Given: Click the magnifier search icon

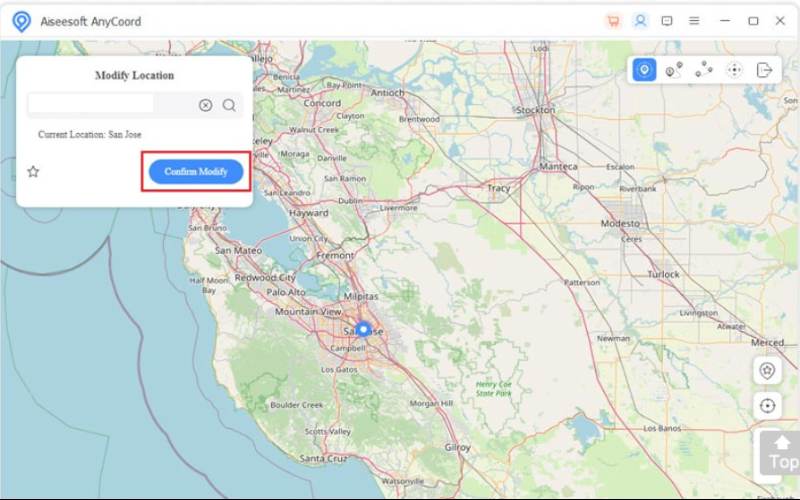Looking at the screenshot, I should click(x=229, y=105).
